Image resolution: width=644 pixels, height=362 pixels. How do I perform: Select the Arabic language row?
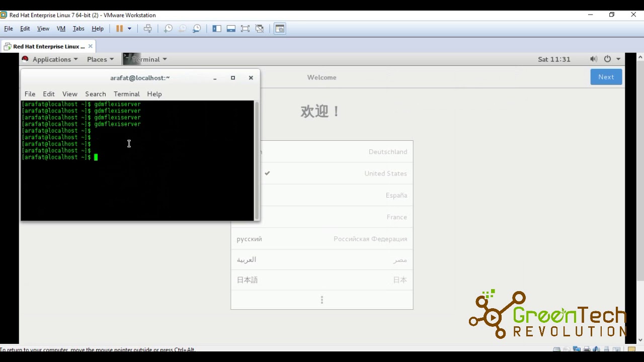322,259
